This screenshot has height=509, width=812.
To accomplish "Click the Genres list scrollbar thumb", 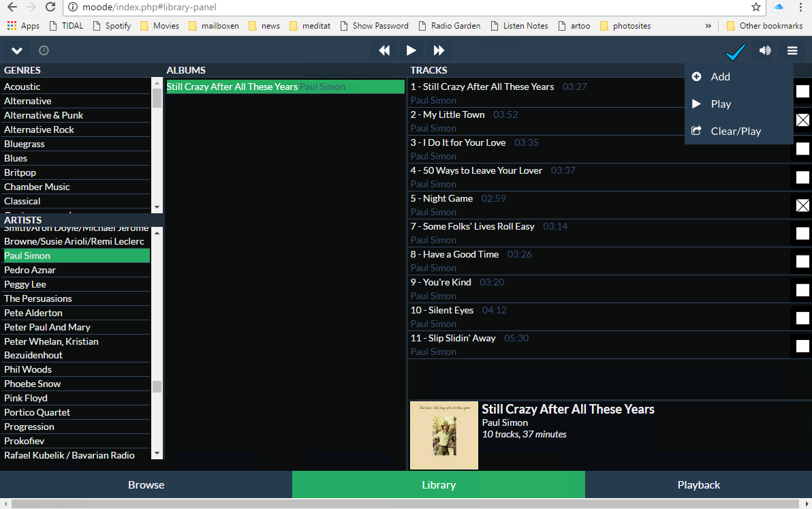I will coord(157,98).
